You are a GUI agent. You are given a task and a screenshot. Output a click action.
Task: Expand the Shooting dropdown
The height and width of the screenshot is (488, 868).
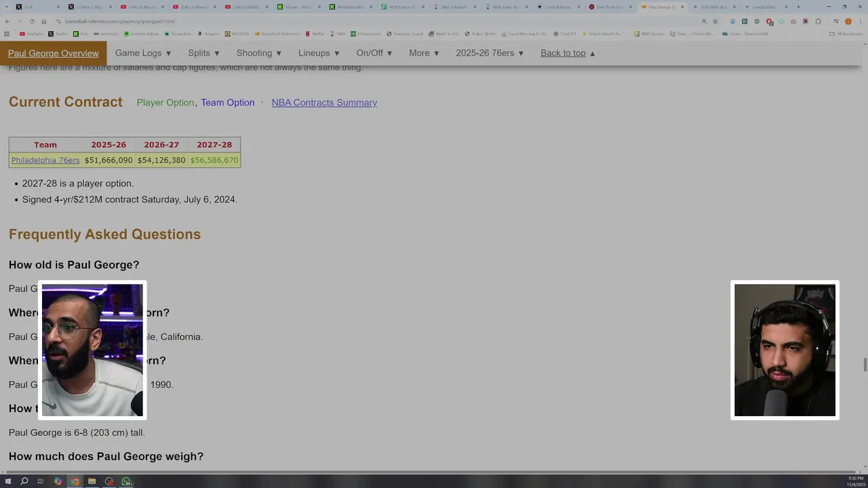point(259,53)
